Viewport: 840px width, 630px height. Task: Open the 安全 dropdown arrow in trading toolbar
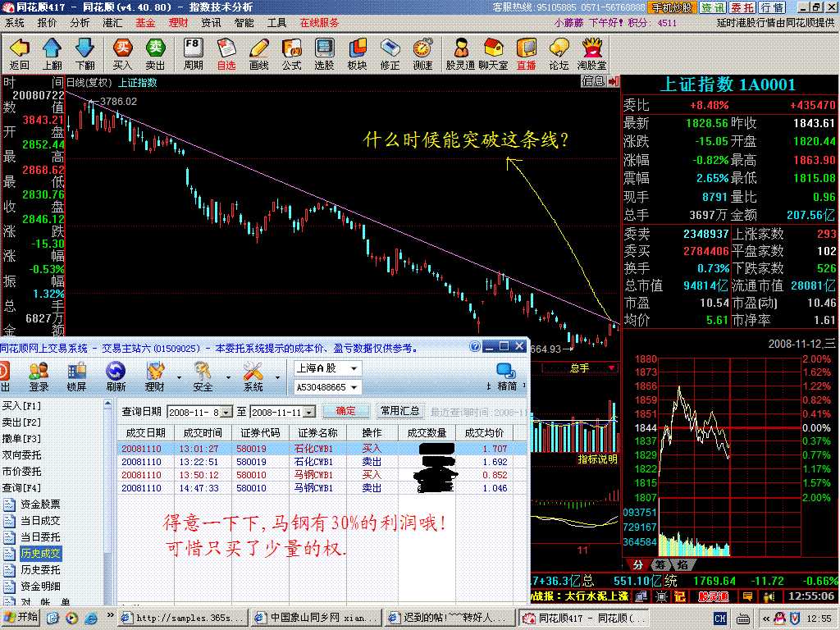(x=228, y=377)
